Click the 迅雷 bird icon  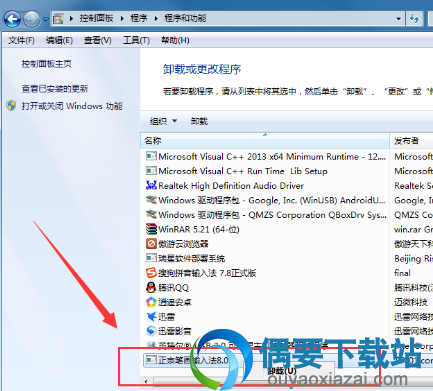[151, 316]
